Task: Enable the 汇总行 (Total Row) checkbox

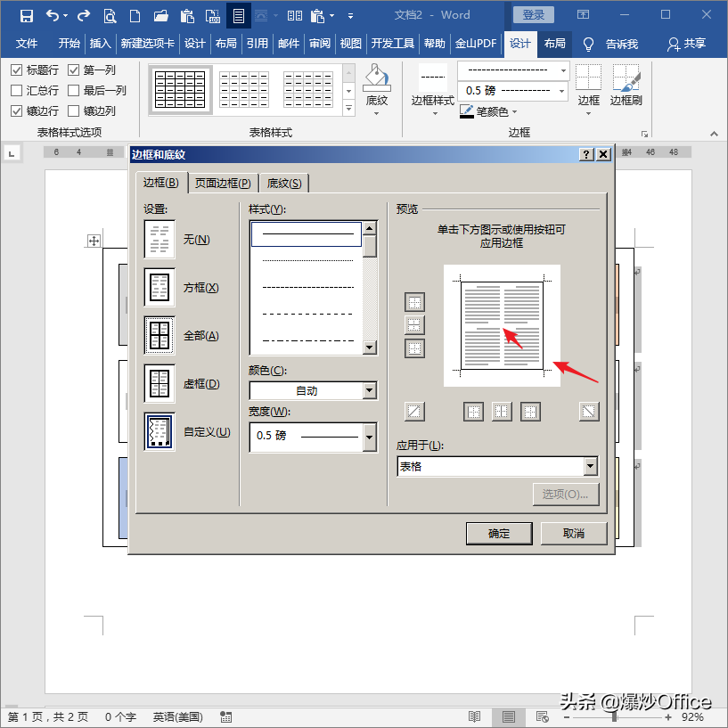Action: tap(16, 90)
